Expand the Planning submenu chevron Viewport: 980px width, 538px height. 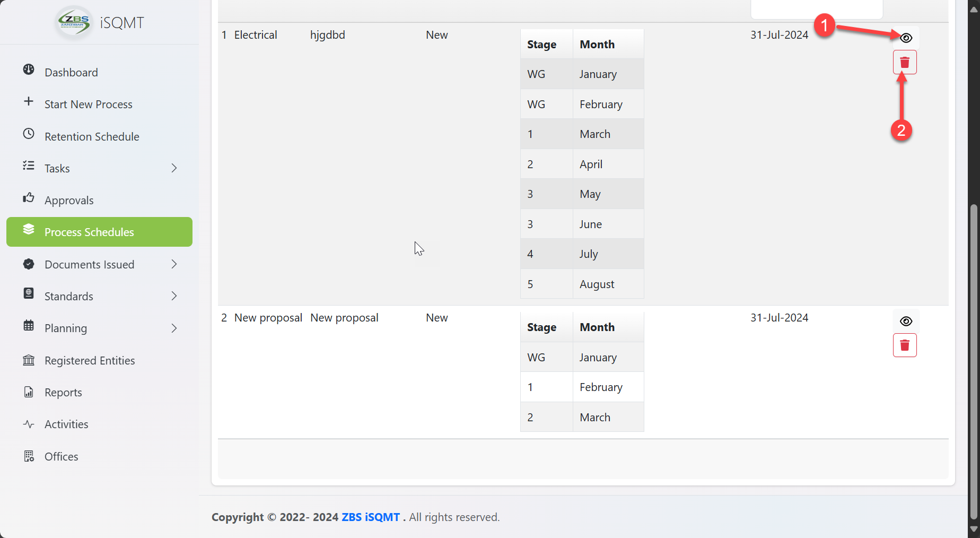coord(174,328)
